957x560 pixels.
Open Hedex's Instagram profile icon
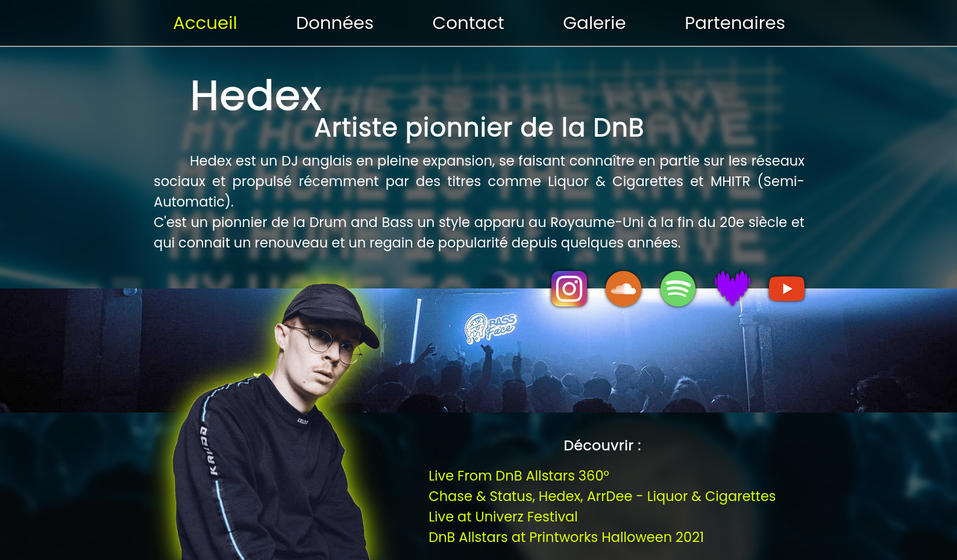click(569, 289)
